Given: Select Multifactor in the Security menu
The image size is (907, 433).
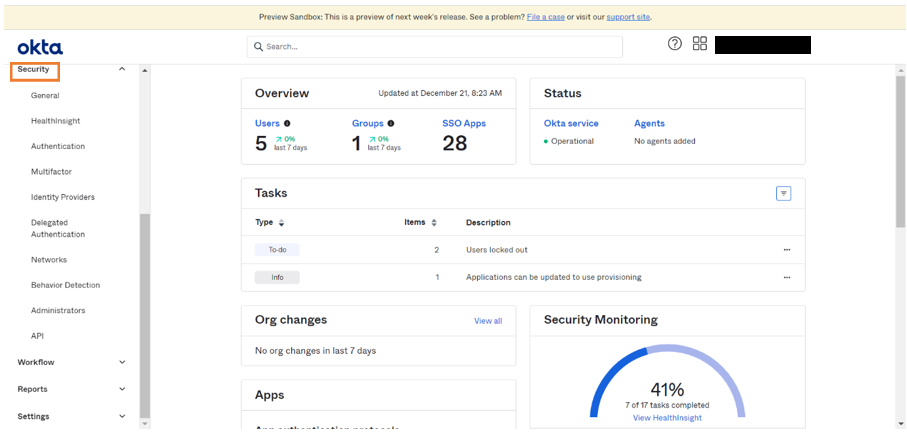Looking at the screenshot, I should [x=51, y=172].
